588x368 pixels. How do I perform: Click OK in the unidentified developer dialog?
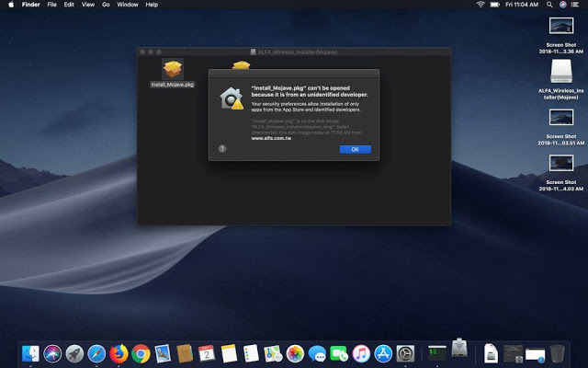click(x=355, y=149)
